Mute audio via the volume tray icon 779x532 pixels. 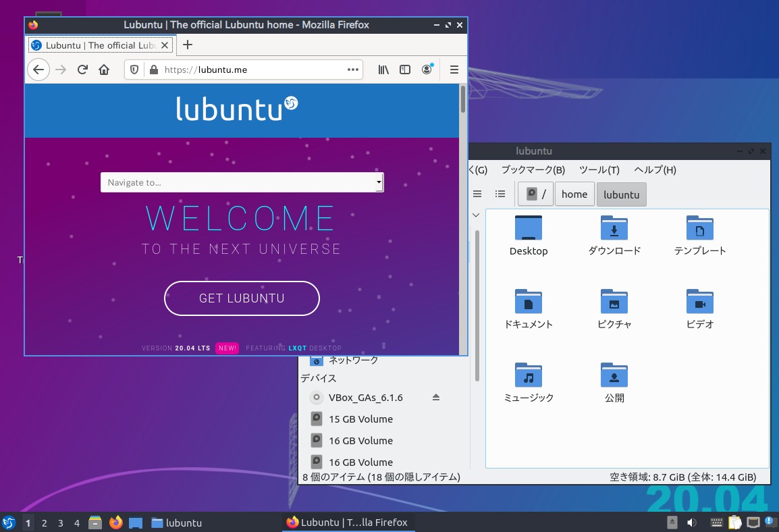691,522
